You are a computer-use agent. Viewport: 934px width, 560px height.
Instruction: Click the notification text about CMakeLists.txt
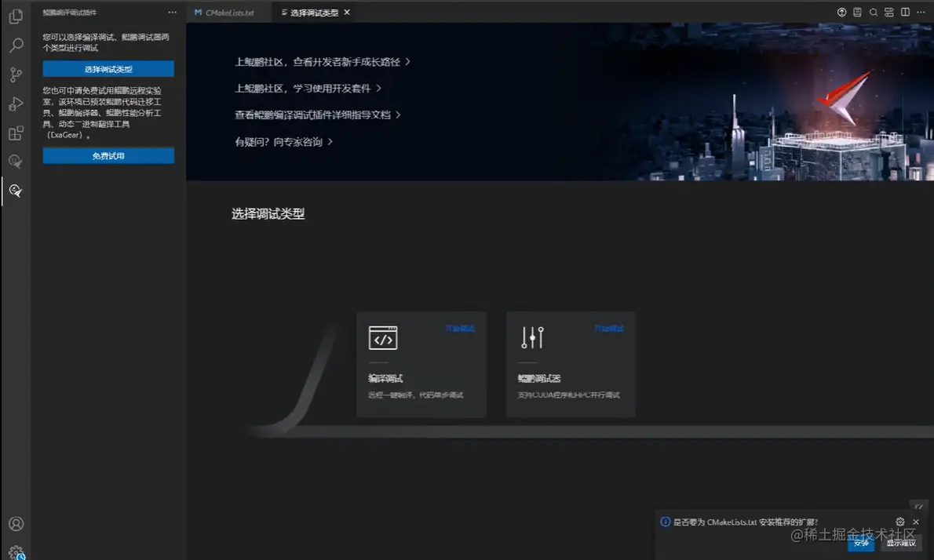(745, 522)
